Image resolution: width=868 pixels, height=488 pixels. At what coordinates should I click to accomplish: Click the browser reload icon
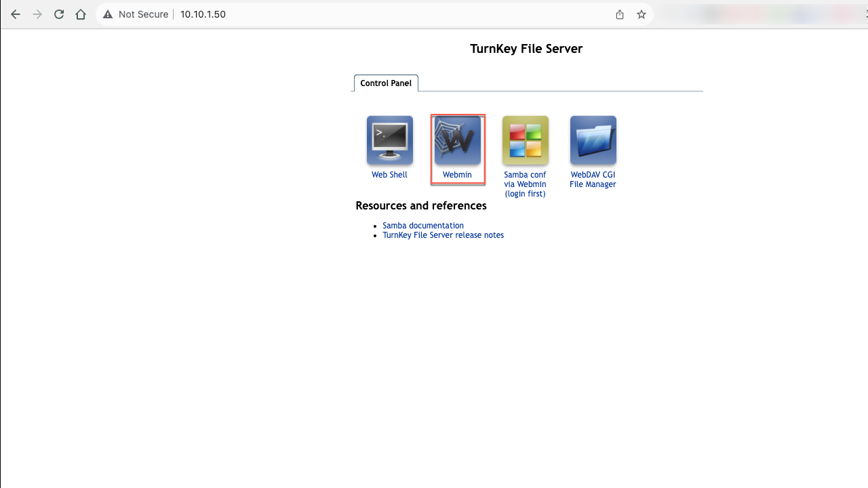click(x=59, y=14)
